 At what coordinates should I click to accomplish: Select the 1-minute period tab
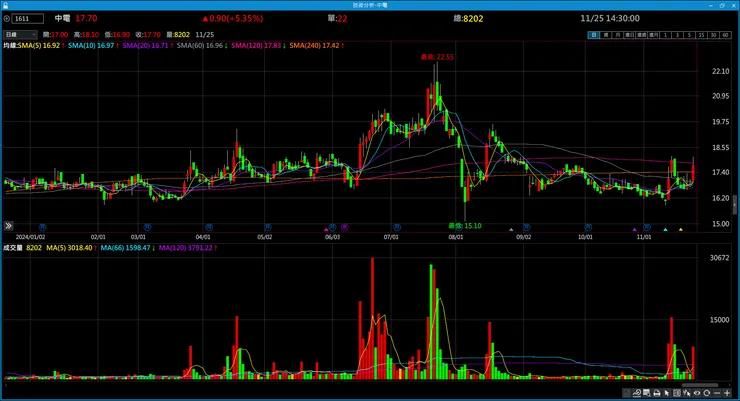(665, 35)
